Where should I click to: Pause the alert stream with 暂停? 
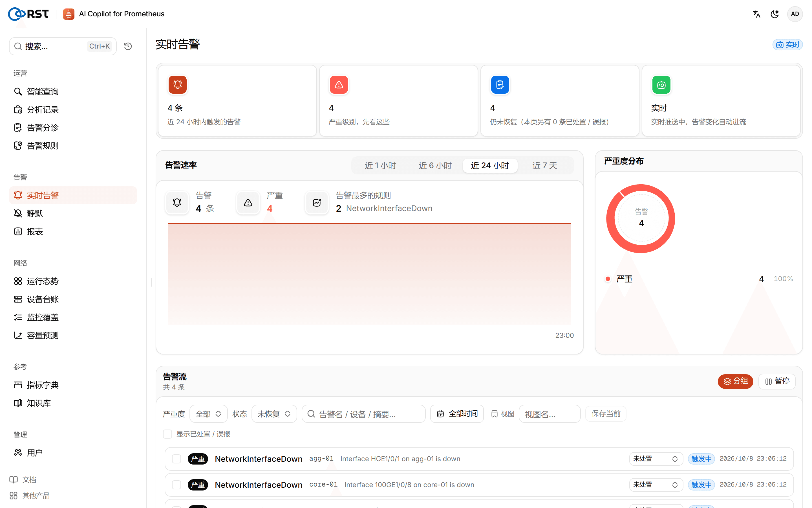777,381
